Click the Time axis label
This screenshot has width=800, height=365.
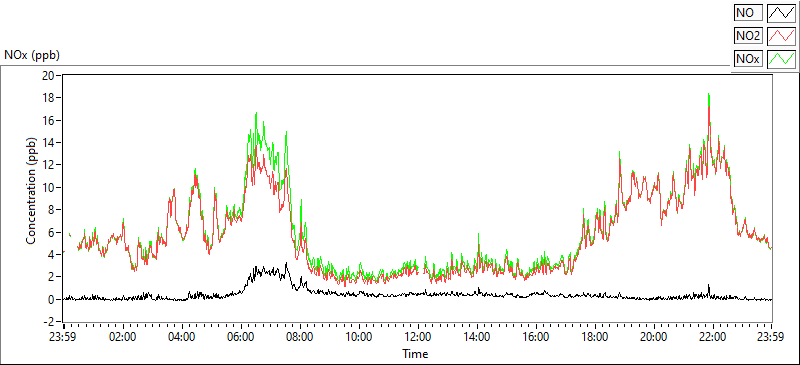[x=415, y=353]
